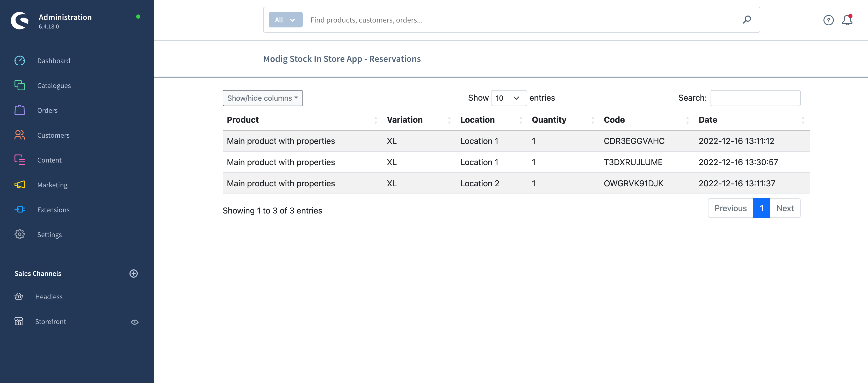Open the help question mark icon

click(x=828, y=20)
